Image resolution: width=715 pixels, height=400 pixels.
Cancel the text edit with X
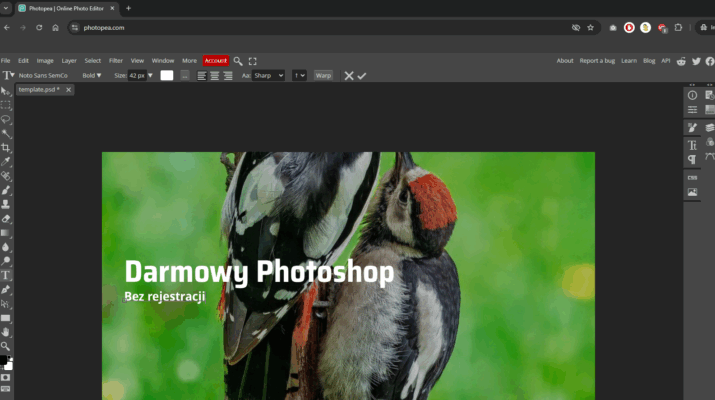coord(349,76)
